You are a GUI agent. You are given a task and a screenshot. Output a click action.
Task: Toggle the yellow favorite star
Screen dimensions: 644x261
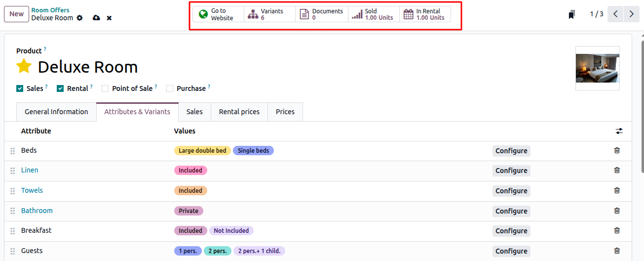pos(24,66)
